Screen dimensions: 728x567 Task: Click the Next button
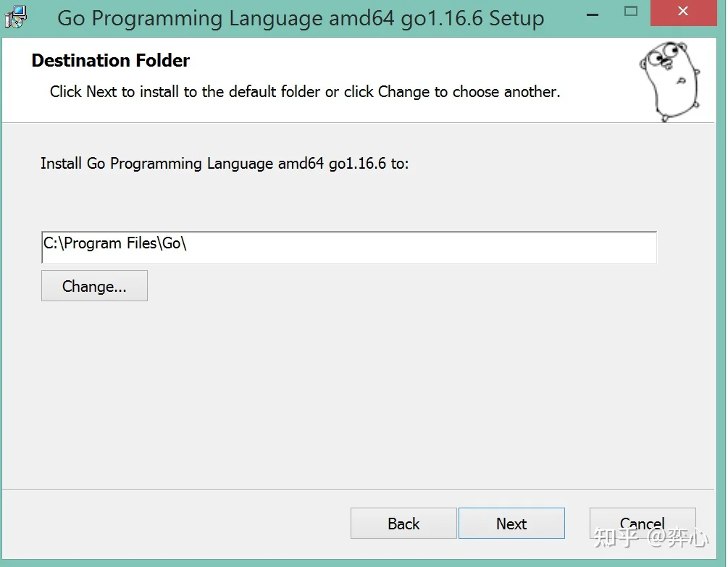point(511,524)
